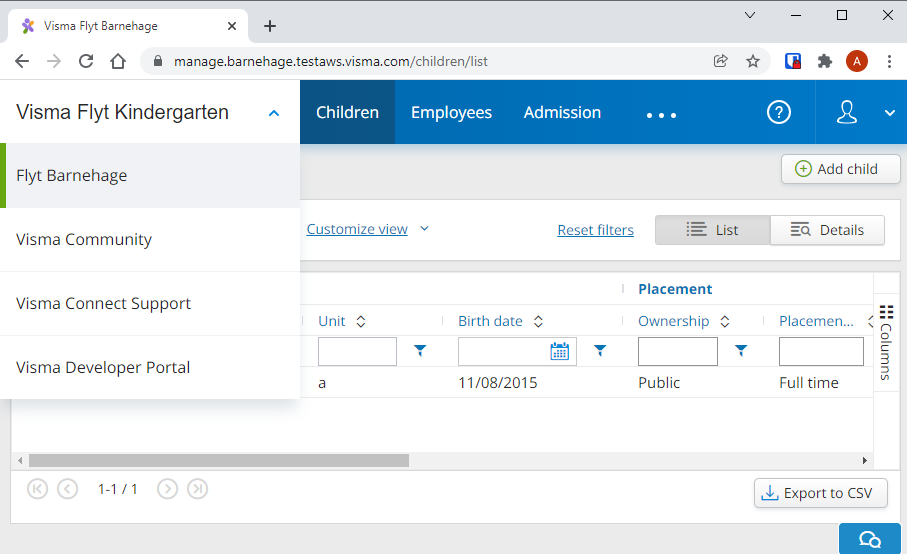This screenshot has width=907, height=554.
Task: Select the Full time placement cell
Action: click(809, 383)
